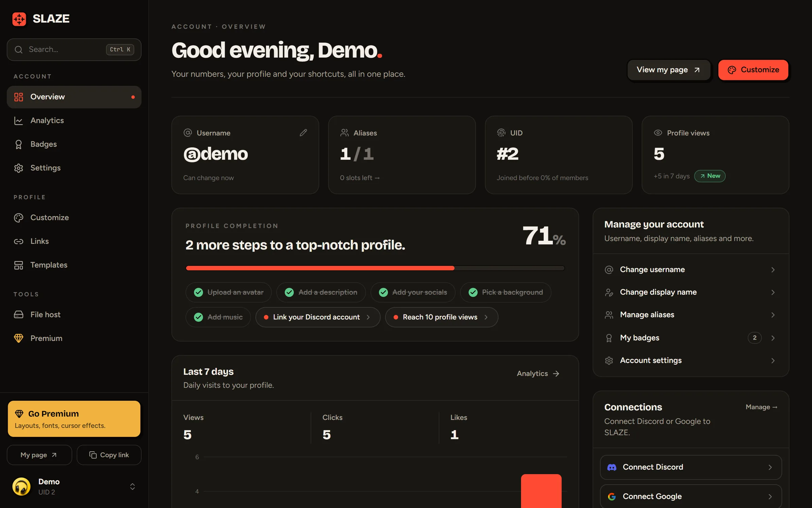Expand the Demo account switcher arrows
The image size is (812, 508).
(133, 487)
